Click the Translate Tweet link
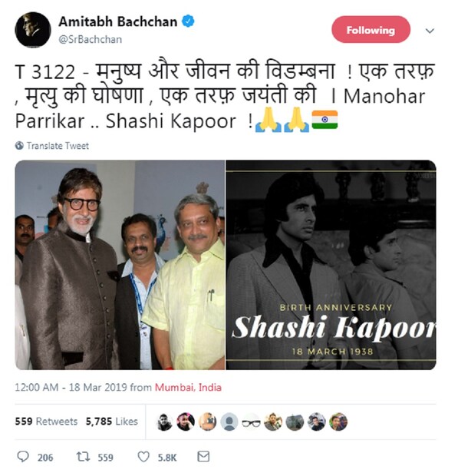The image size is (458, 476). 58,146
